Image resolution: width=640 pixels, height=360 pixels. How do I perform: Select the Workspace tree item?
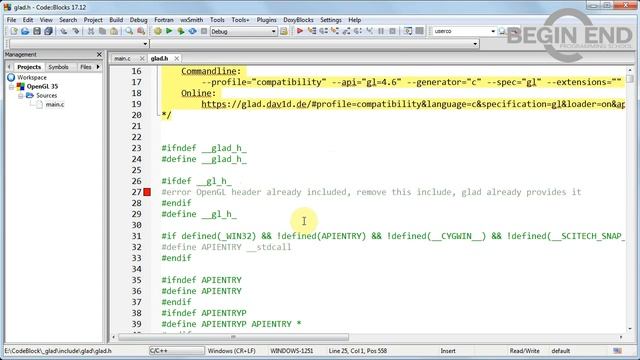click(x=32, y=77)
